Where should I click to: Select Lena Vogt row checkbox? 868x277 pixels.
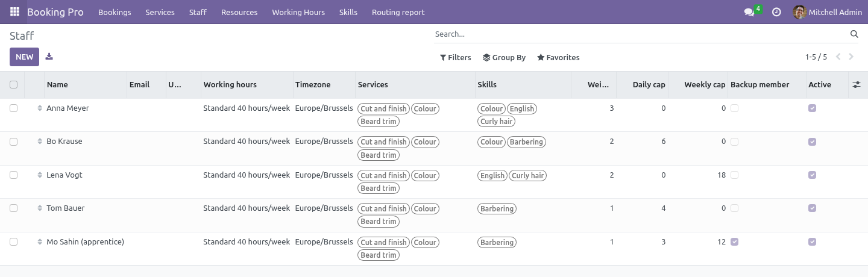coord(13,175)
